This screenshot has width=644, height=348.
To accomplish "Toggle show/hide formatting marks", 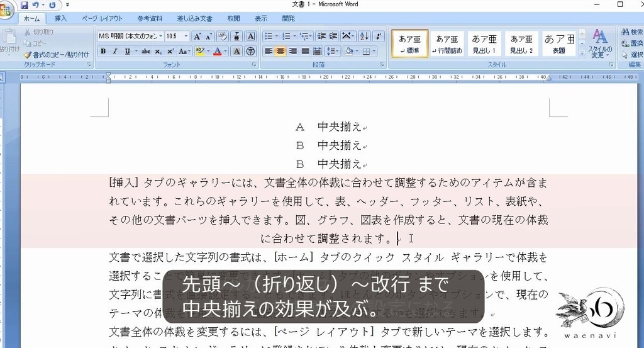I will click(379, 36).
